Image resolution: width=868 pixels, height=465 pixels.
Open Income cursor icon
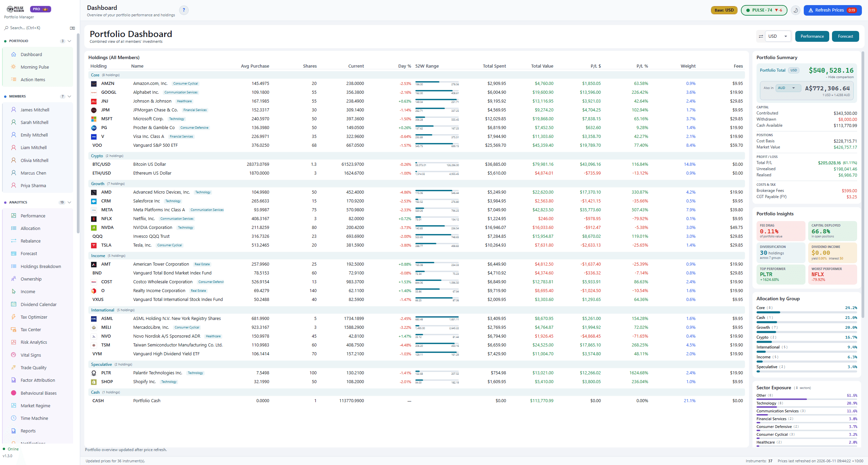pyautogui.click(x=14, y=291)
